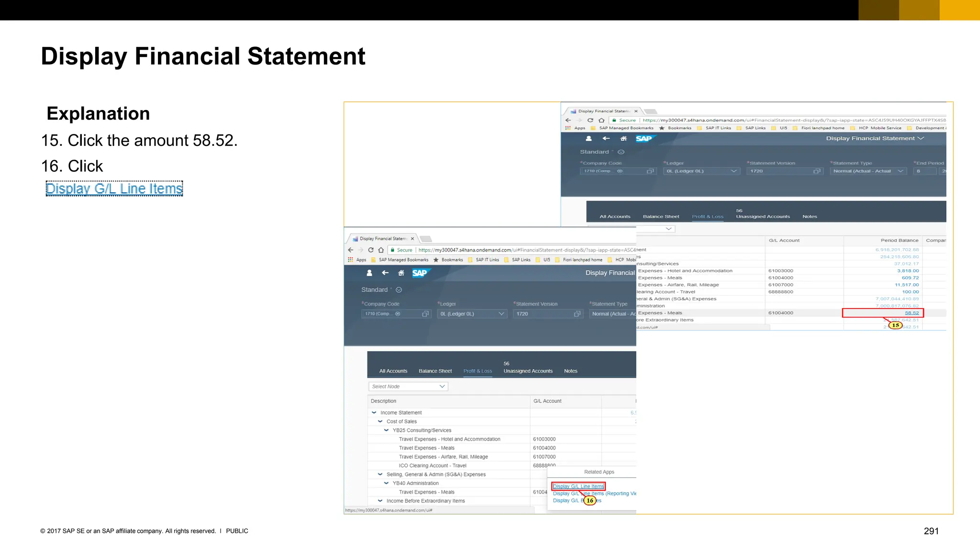Image resolution: width=980 pixels, height=551 pixels.
Task: Click the 58.52 amount link
Action: tap(912, 313)
